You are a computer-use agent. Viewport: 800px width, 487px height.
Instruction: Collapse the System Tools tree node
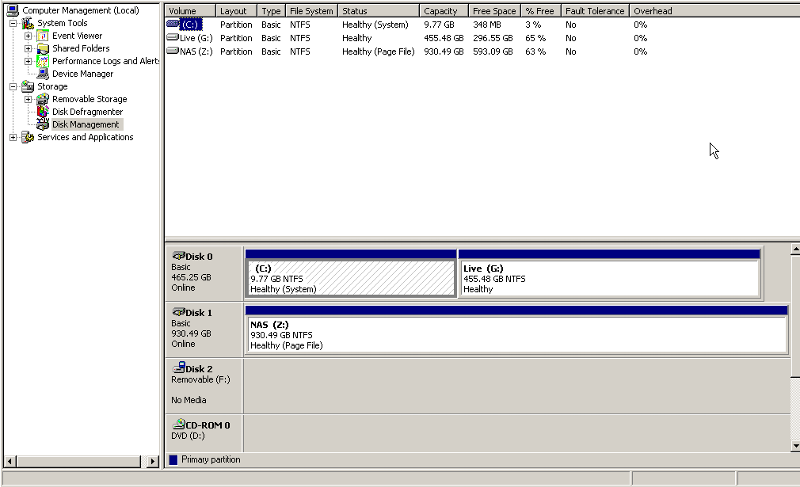(x=13, y=23)
